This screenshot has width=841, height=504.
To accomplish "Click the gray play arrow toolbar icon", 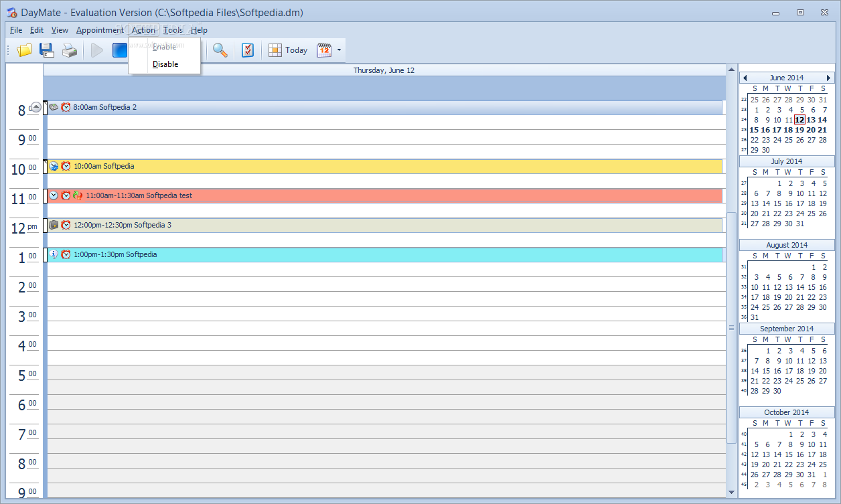I will pyautogui.click(x=97, y=50).
